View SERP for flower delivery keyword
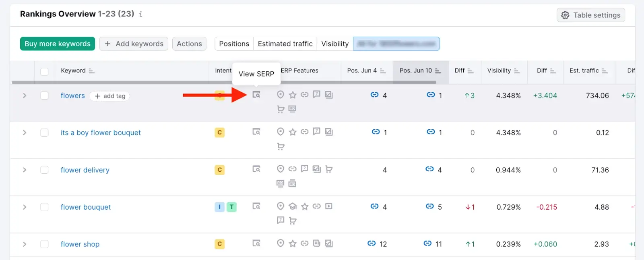The width and height of the screenshot is (644, 260). [x=256, y=169]
